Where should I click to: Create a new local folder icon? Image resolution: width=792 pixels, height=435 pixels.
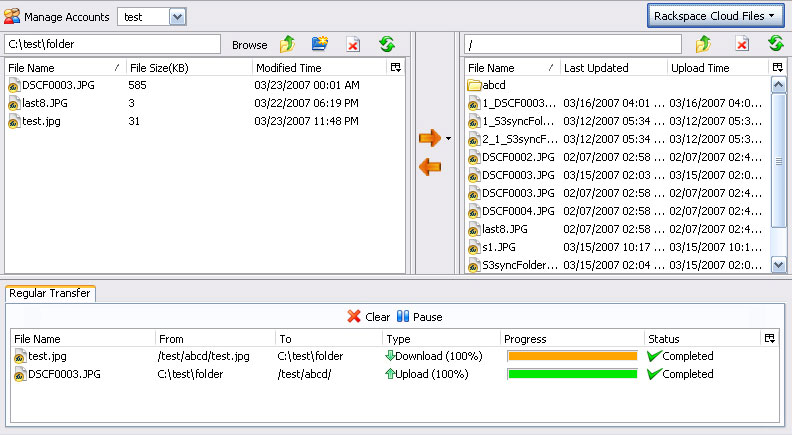pyautogui.click(x=320, y=44)
